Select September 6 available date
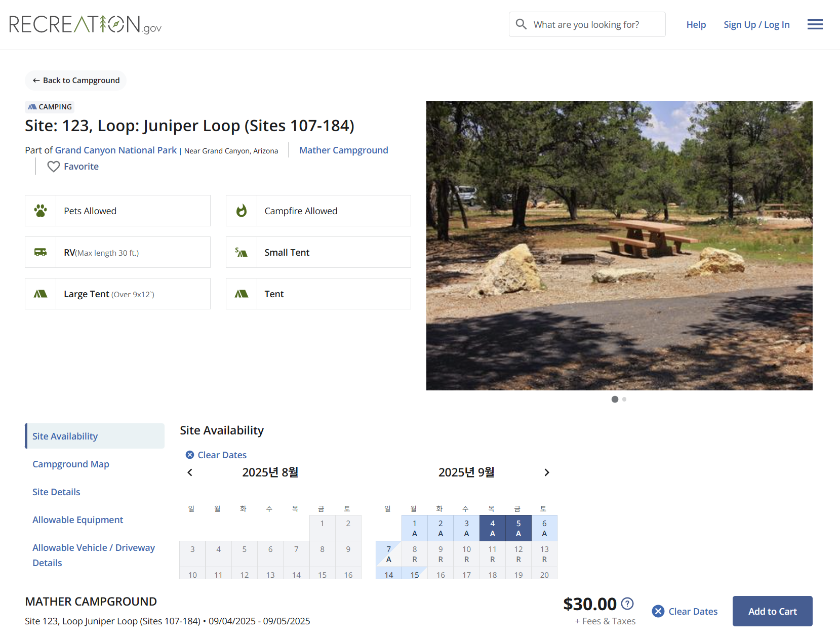 (544, 528)
